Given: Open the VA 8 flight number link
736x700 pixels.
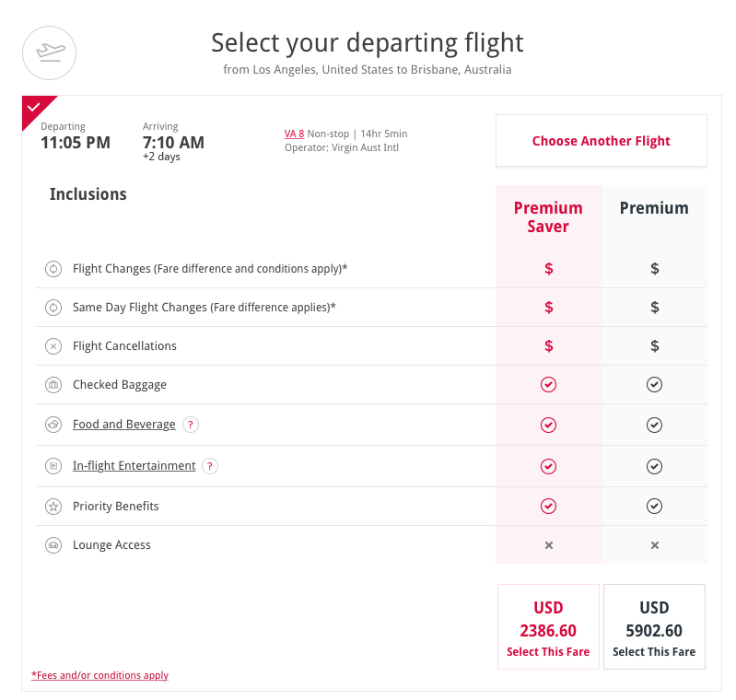Looking at the screenshot, I should pos(294,134).
